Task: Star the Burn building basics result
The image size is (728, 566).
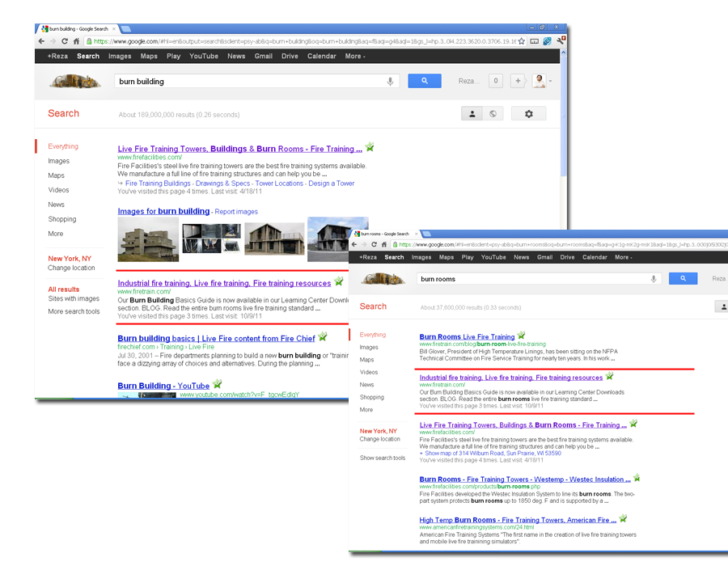Action: 323,336
